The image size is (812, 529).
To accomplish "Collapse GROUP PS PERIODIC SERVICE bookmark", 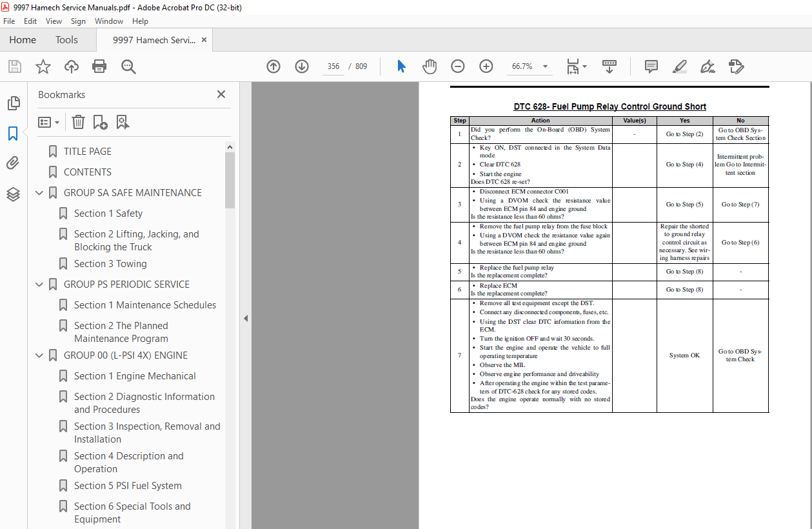I will (39, 284).
